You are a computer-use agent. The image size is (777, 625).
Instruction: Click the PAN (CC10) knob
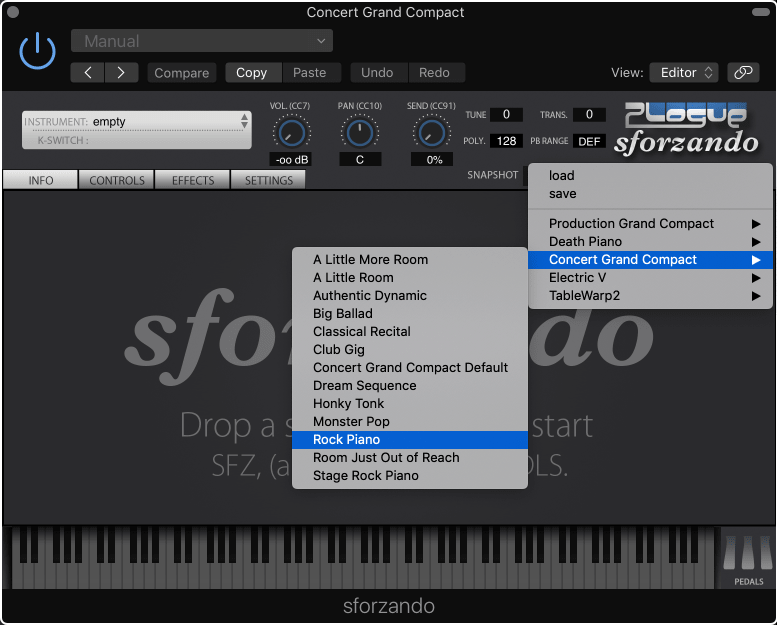pos(360,133)
